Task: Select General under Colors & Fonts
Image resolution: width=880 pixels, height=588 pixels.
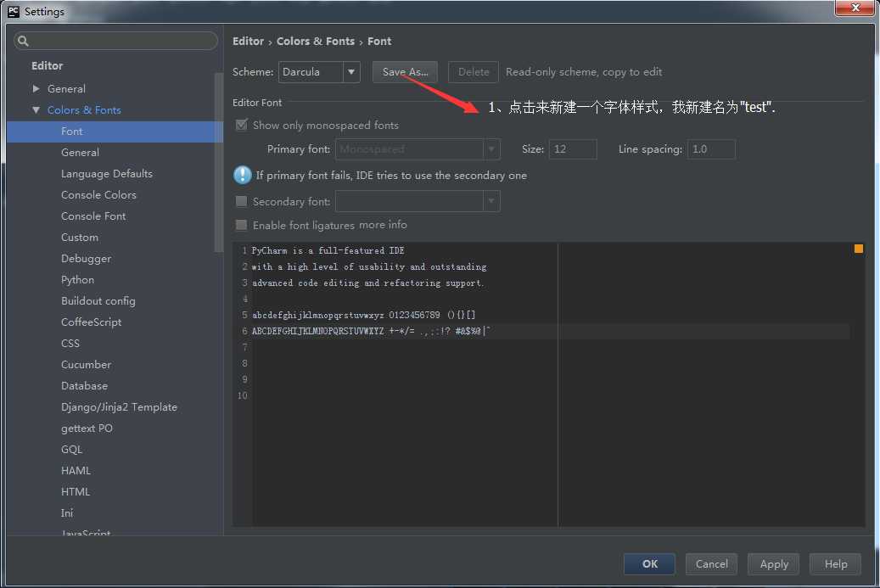Action: [x=81, y=152]
